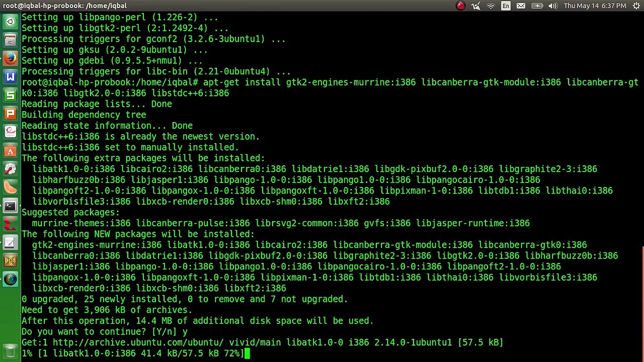The height and width of the screenshot is (362, 644).
Task: Click the archive.ubuntu.com URL in terminal output
Action: click(x=138, y=342)
